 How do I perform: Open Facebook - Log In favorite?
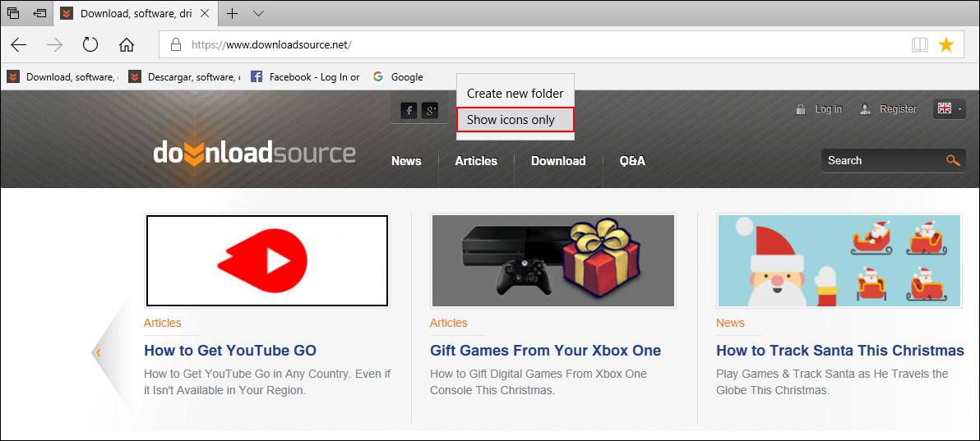pyautogui.click(x=305, y=77)
